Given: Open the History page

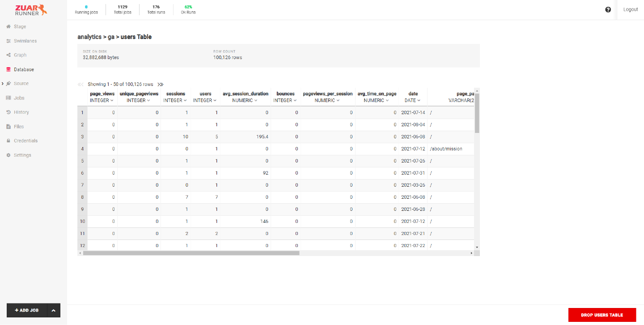Looking at the screenshot, I should point(21,112).
